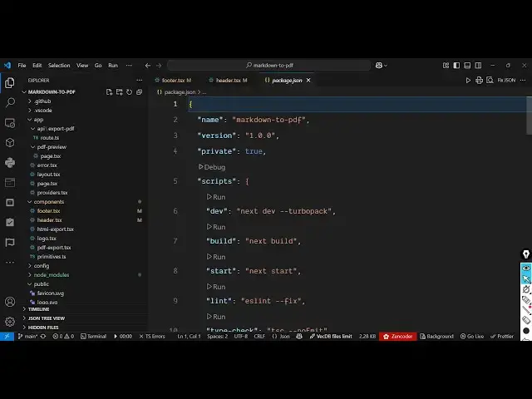
Task: Open the remote window indicator in status bar
Action: [x=7, y=336]
